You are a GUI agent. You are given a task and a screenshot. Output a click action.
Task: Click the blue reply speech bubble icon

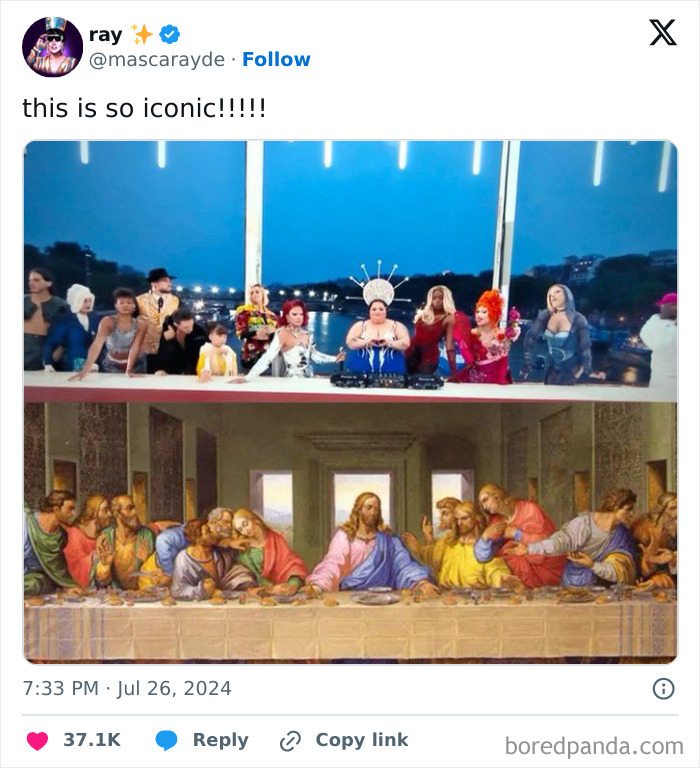[167, 740]
